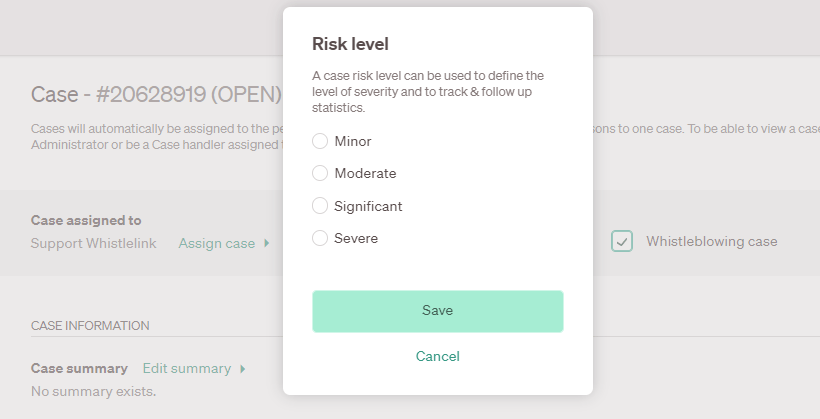Click the triangle icon next to Edit summary
The height and width of the screenshot is (419, 820).
[242, 368]
